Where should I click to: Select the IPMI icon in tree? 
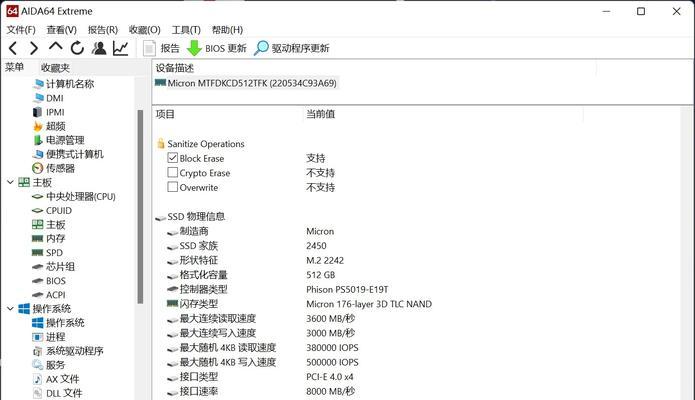tap(37, 112)
